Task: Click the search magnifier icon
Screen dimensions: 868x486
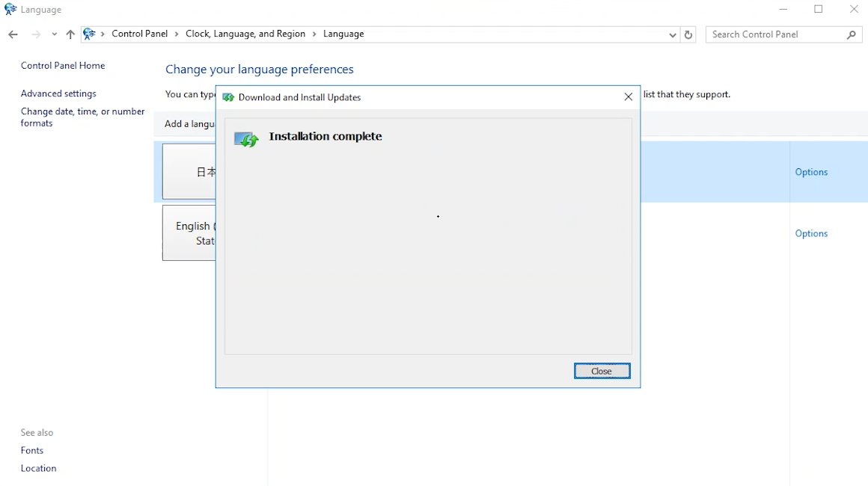Action: point(852,35)
